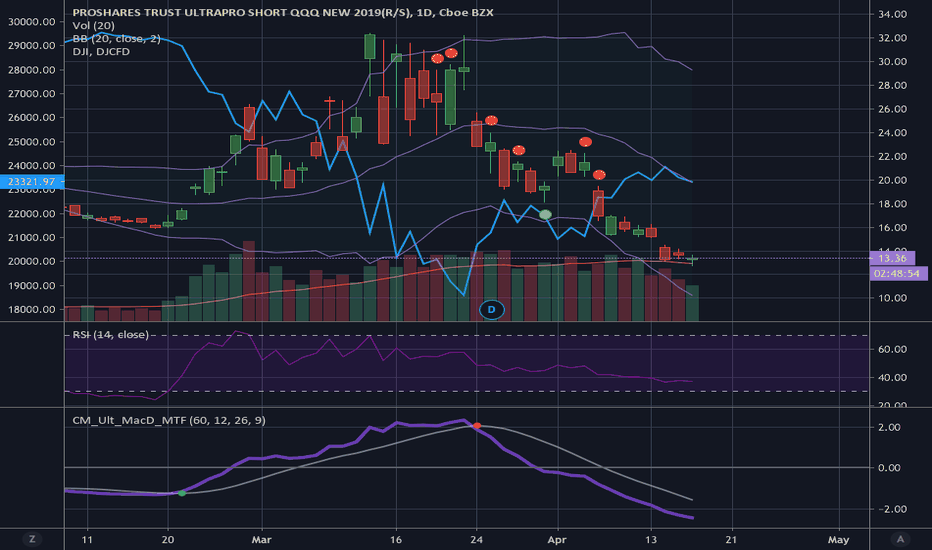Click the 34.00 value on the right price scale
The height and width of the screenshot is (550, 932).
tap(892, 14)
